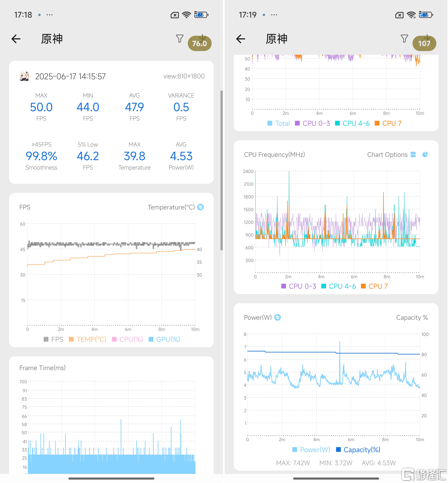This screenshot has width=448, height=483.
Task: Tap the 2025-06-17 14:15:57 timestamp
Action: click(70, 76)
